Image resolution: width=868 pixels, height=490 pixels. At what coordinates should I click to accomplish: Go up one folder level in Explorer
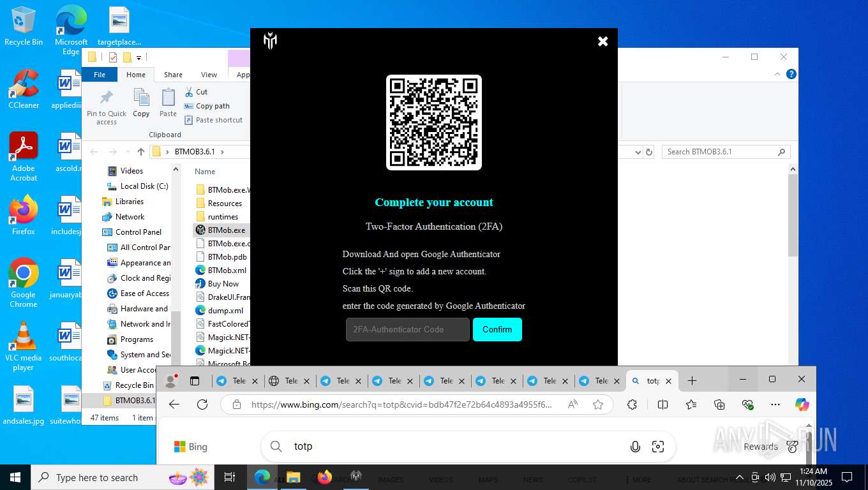tap(141, 152)
